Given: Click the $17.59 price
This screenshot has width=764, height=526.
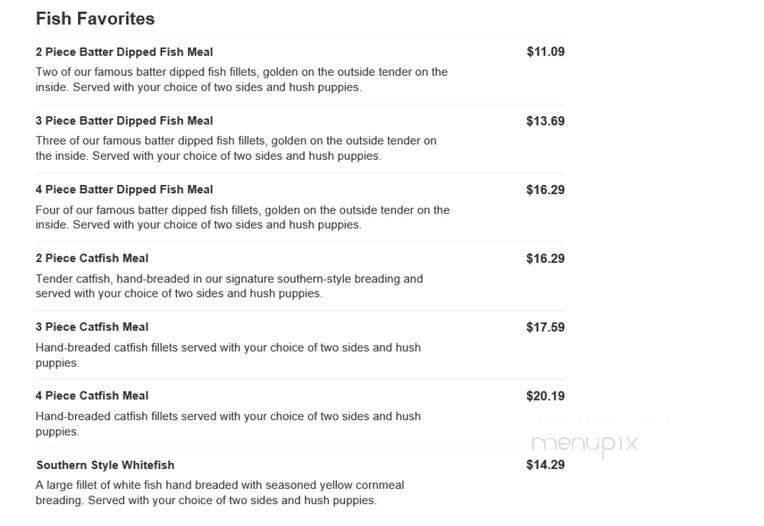Looking at the screenshot, I should point(546,327).
